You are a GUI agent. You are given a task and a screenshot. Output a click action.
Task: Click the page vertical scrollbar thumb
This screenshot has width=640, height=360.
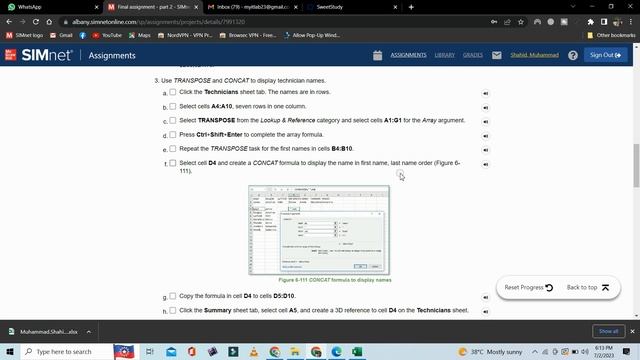coord(636,165)
